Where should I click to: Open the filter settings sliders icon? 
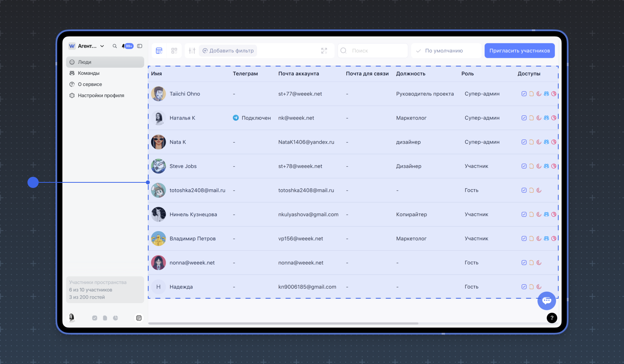(192, 51)
